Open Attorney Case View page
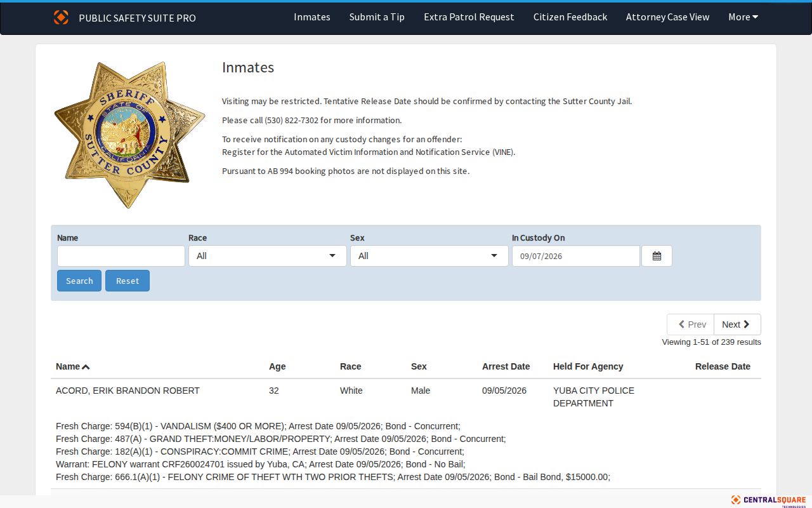 click(667, 17)
